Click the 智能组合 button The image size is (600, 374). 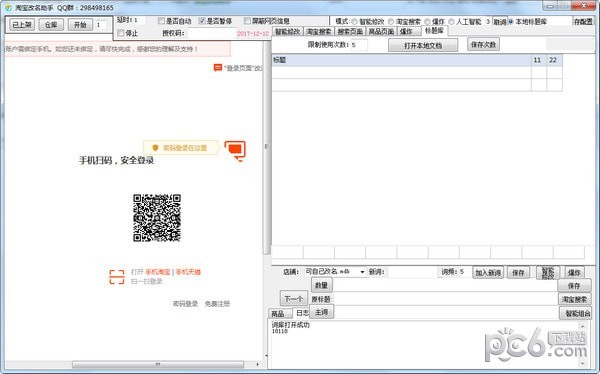point(576,313)
